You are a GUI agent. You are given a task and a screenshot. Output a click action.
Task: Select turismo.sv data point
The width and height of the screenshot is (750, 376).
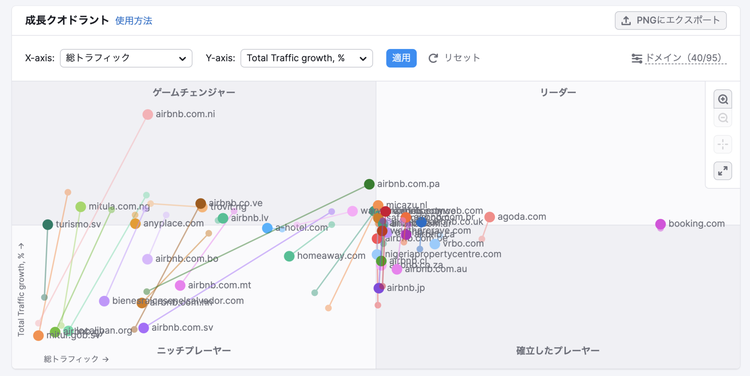pos(48,224)
